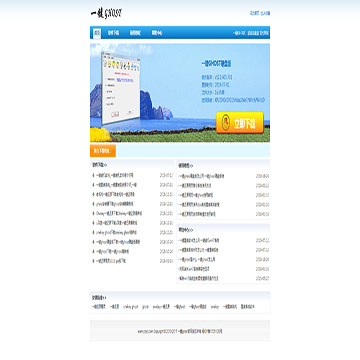The height and width of the screenshot is (360, 360).
Task: Click the green arrow beside the last software download entry
Action: click(93, 261)
